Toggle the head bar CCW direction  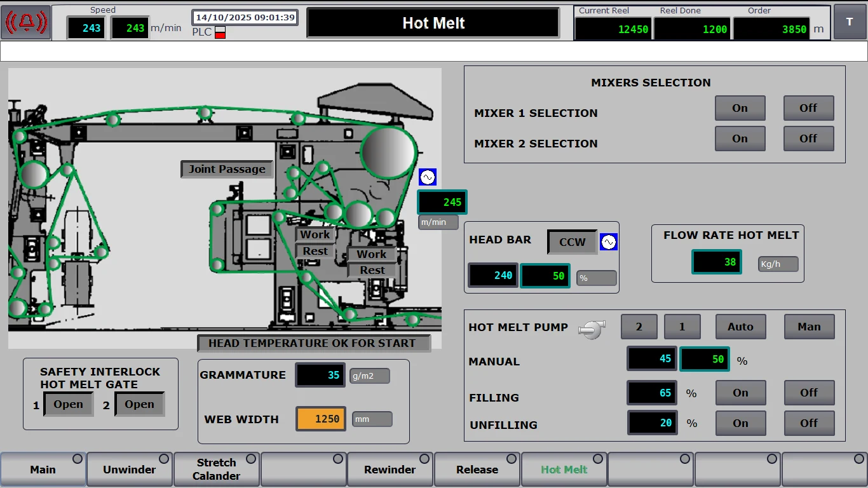(x=573, y=242)
